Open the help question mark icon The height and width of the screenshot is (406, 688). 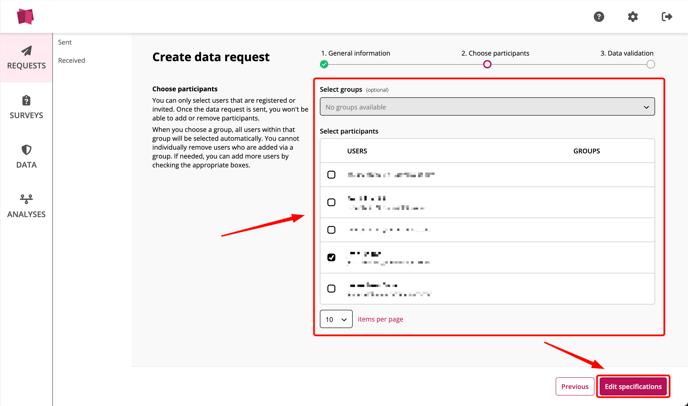(598, 17)
